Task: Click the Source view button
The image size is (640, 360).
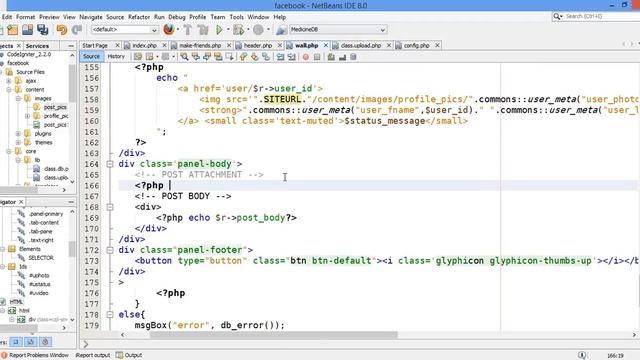Action: click(x=91, y=57)
